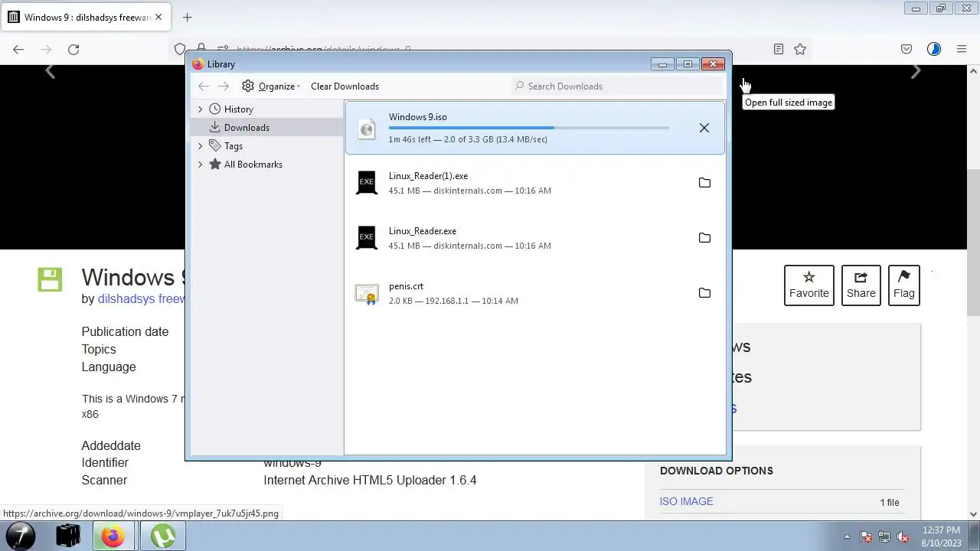This screenshot has height=551, width=980.
Task: Click the Firefox taskbar icon
Action: tap(113, 536)
